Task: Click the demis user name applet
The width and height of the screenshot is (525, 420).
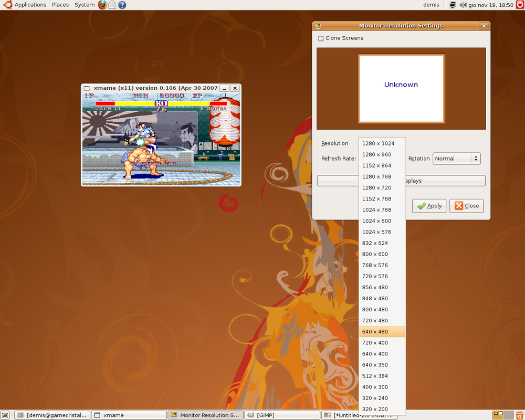Action: click(x=431, y=5)
